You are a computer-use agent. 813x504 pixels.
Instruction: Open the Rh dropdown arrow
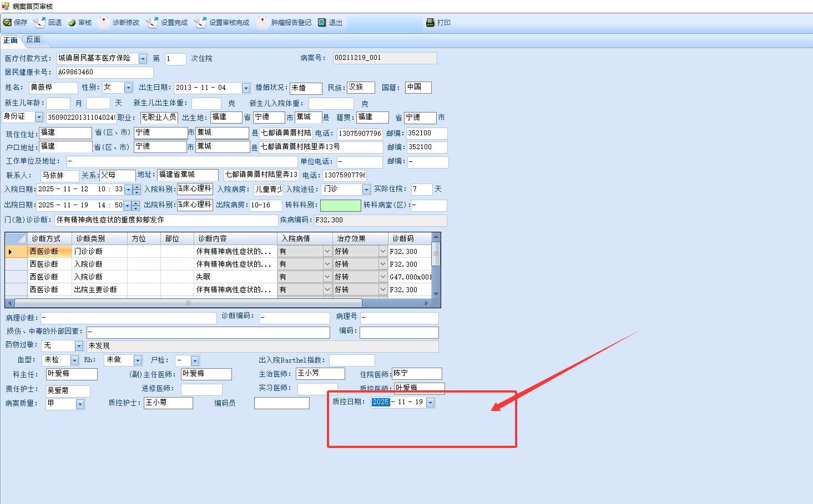138,360
